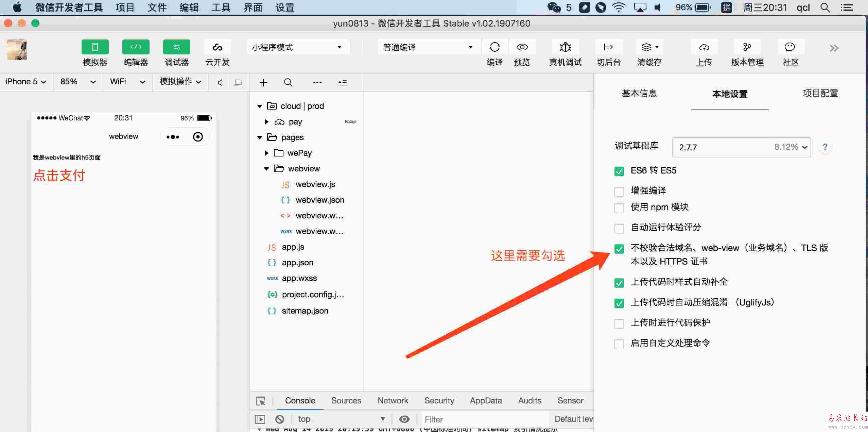Open the Network tab in debugger
This screenshot has height=432, width=868.
click(x=393, y=401)
